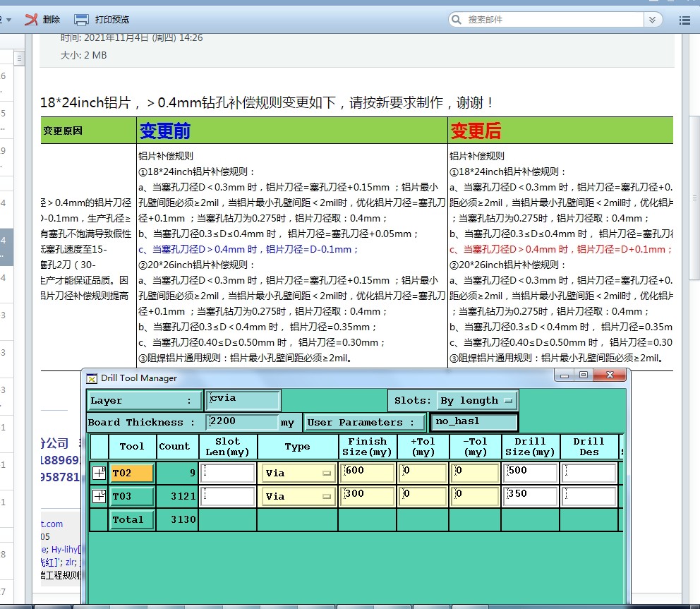
Task: Open Type dropdown for T03 row
Action: (298, 496)
